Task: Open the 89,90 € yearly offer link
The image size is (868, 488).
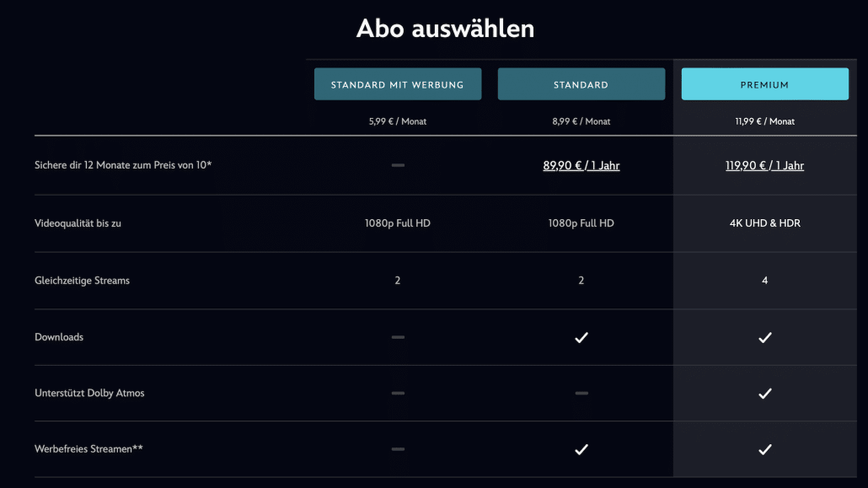Action: click(581, 165)
